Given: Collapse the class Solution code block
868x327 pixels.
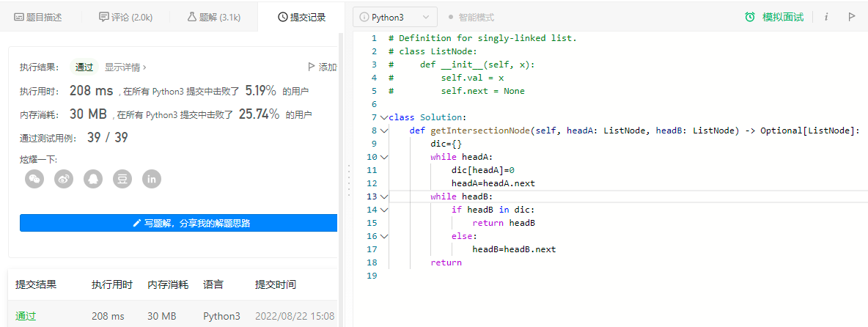Looking at the screenshot, I should [384, 117].
